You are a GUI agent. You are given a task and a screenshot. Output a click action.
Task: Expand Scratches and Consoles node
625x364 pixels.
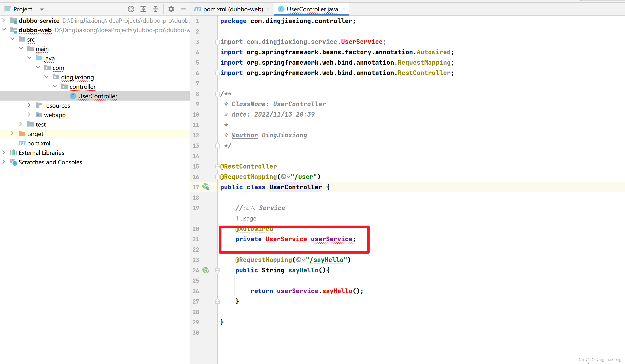tap(4, 162)
